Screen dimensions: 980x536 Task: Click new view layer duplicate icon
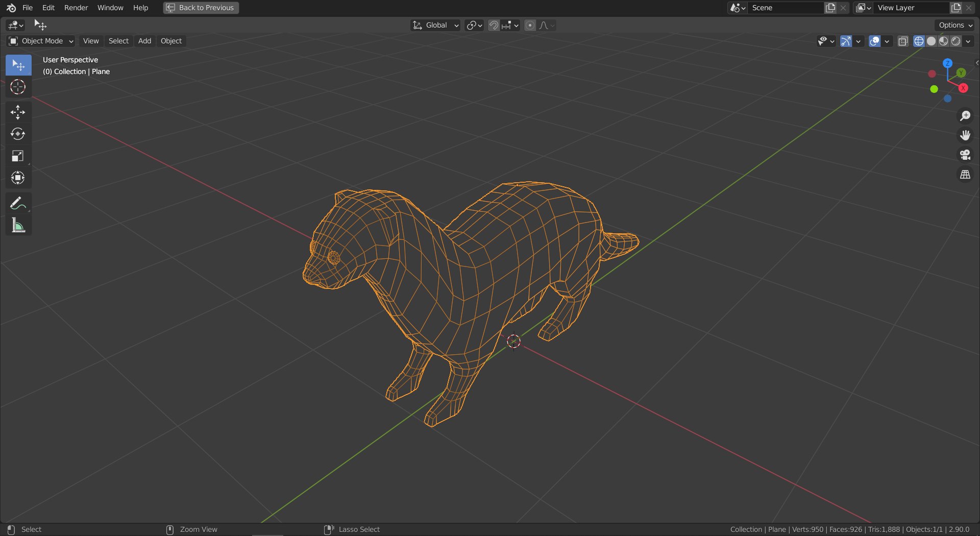(956, 8)
